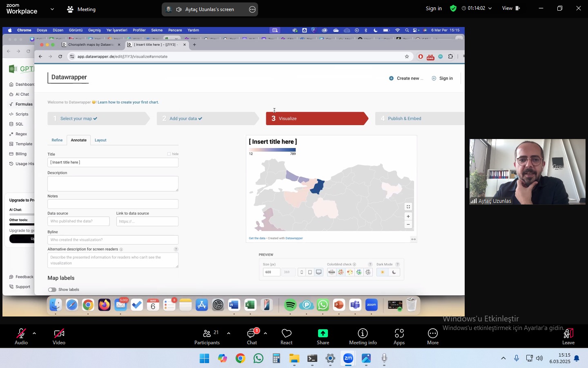588x368 pixels.
Task: Switch to the Meeting tab
Action: tap(81, 9)
